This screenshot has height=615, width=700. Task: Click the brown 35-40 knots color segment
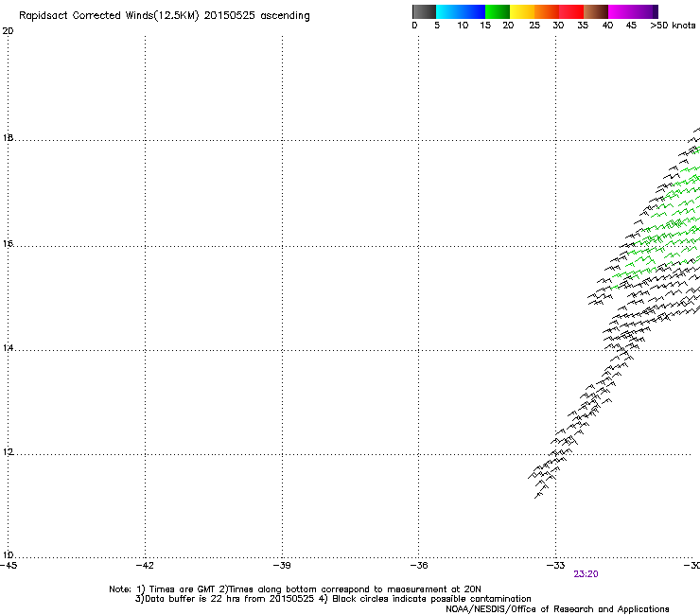pyautogui.click(x=596, y=11)
